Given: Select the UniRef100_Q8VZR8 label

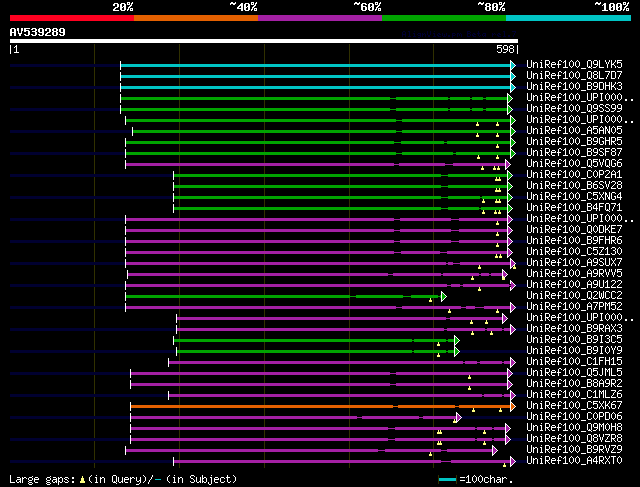Looking at the screenshot, I should pos(574,439).
